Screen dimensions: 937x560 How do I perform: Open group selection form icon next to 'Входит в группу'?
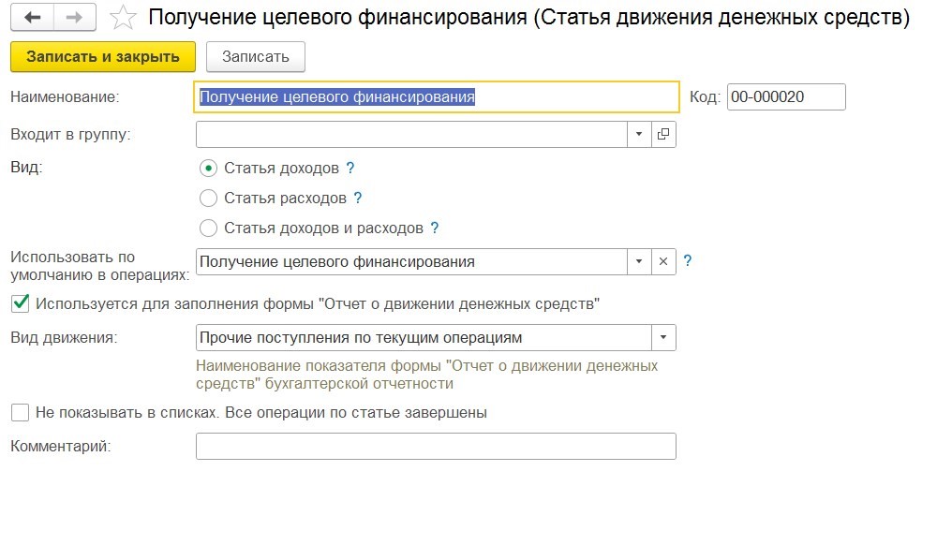click(663, 135)
